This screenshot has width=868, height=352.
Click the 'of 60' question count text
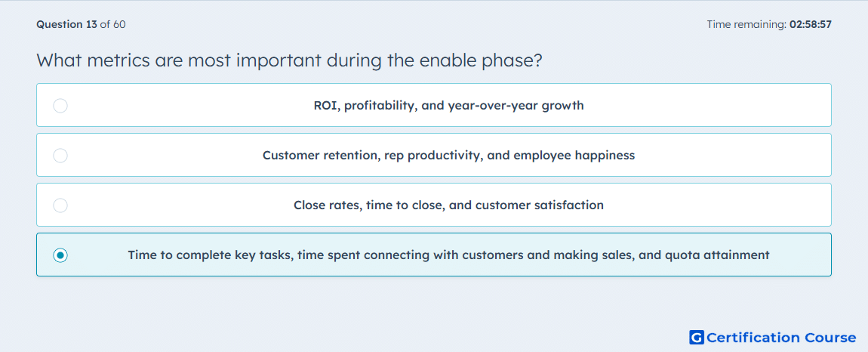[112, 24]
